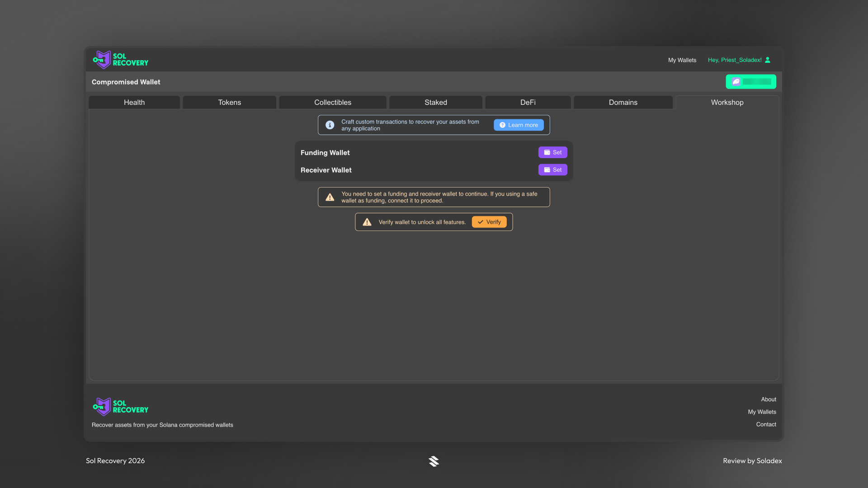This screenshot has height=488, width=868.
Task: Click the question mark icon inside Learn more
Action: click(501, 125)
